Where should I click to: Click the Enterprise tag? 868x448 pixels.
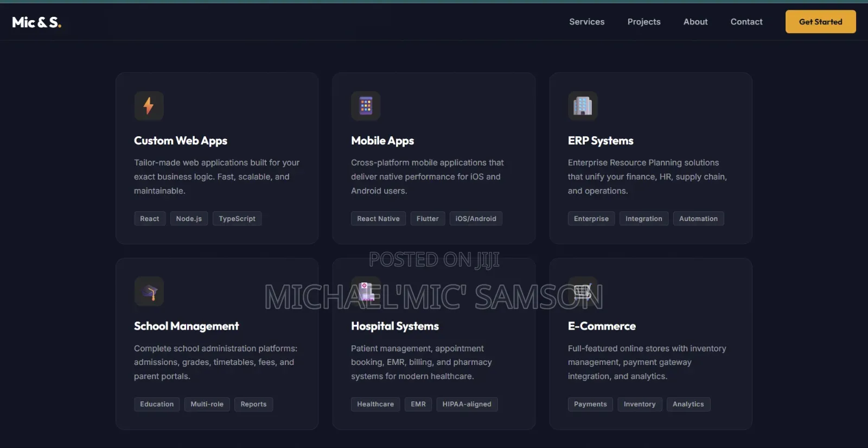tap(591, 219)
